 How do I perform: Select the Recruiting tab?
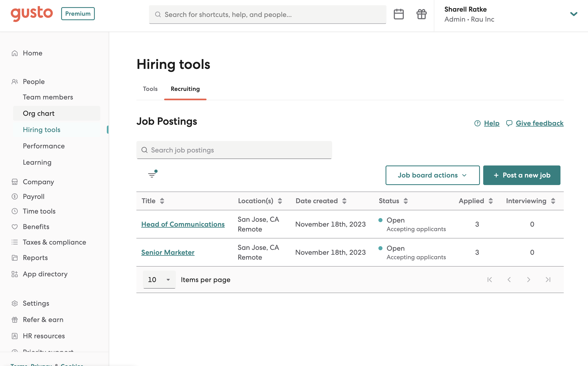click(185, 89)
